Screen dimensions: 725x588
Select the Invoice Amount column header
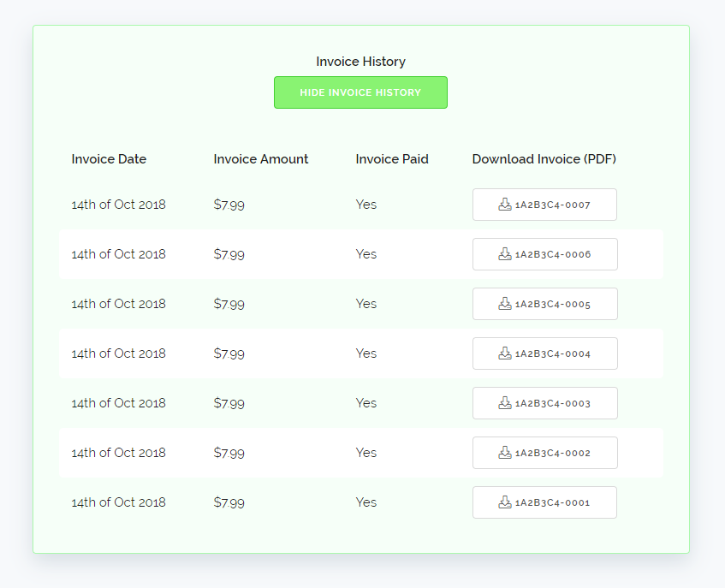pos(261,159)
